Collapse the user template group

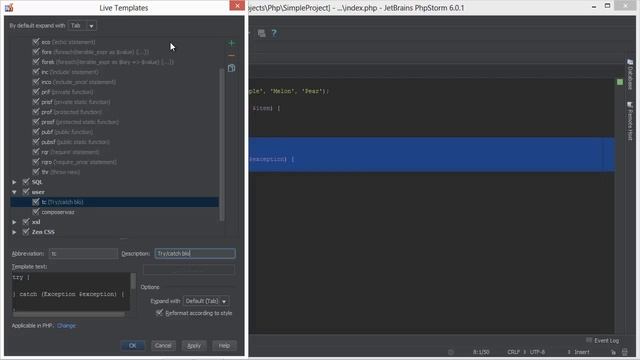pos(14,192)
